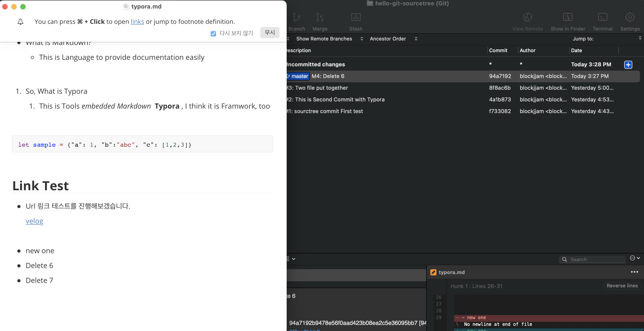Open the Jump to dropdown
The width and height of the screenshot is (644, 331).
tap(606, 38)
